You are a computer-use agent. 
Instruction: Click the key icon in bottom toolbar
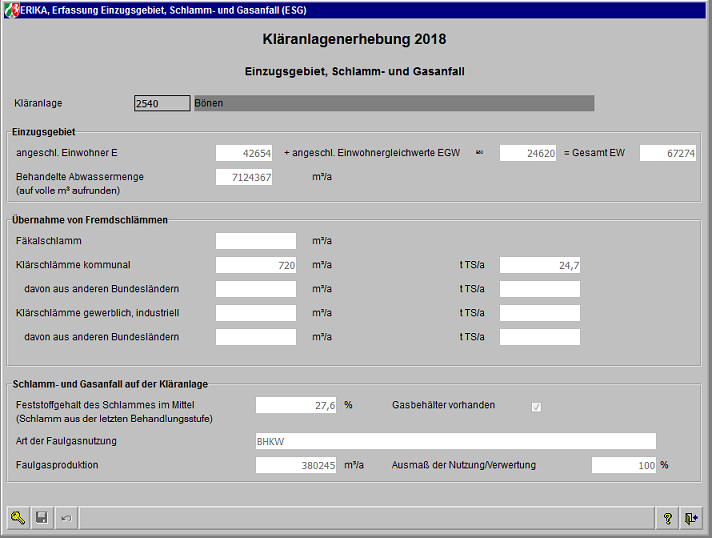click(x=18, y=517)
